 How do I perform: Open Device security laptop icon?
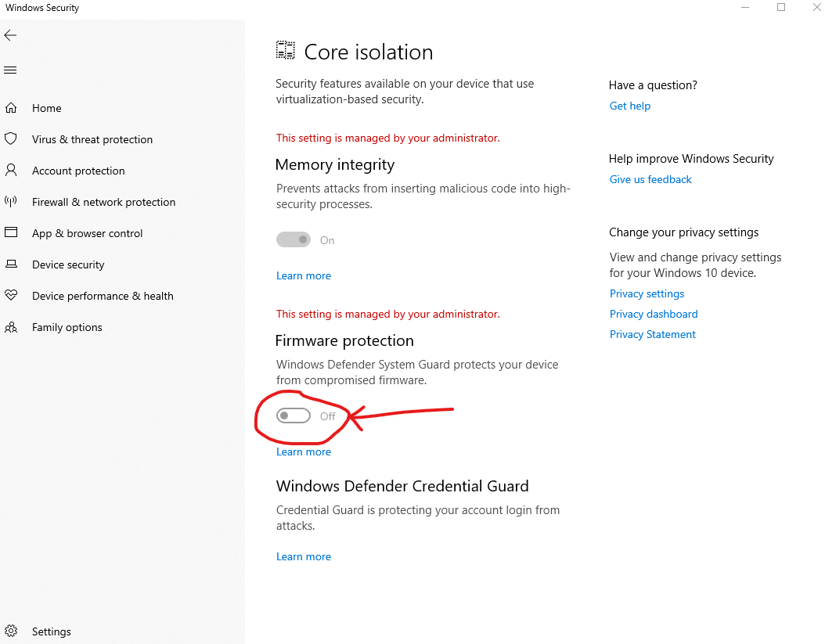coord(11,264)
